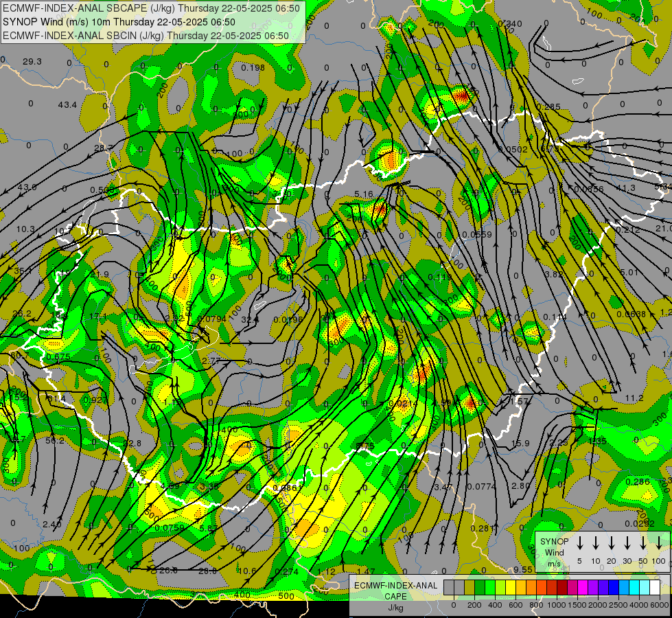This screenshot has height=618, width=672.
Task: Click the 0.0856 value on the map
Action: (x=588, y=189)
